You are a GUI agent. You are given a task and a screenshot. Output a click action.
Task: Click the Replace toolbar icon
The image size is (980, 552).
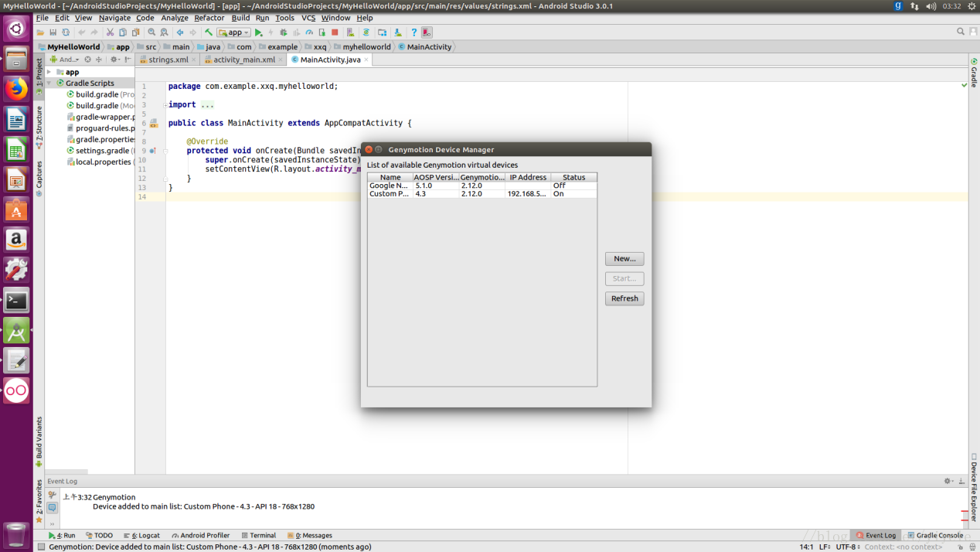tap(164, 32)
